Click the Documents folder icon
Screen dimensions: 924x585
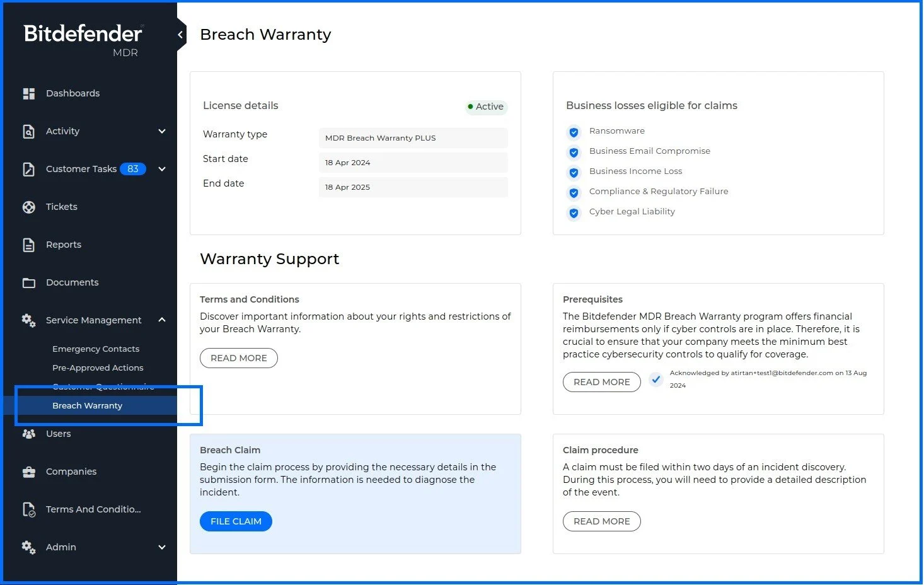(x=28, y=282)
